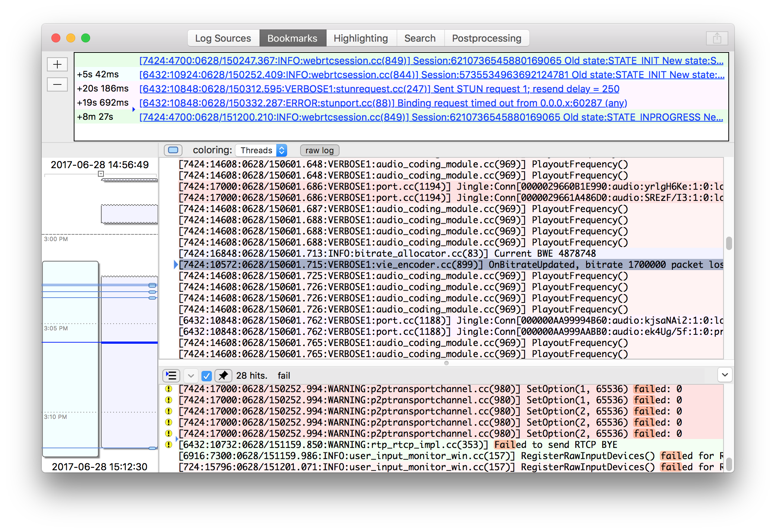Toggle the timeline panel view button

173,150
